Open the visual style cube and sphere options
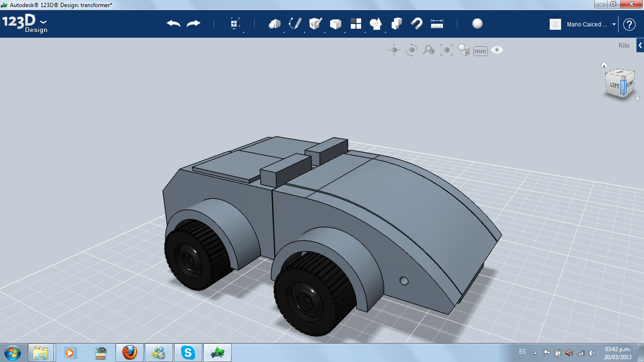 click(464, 50)
